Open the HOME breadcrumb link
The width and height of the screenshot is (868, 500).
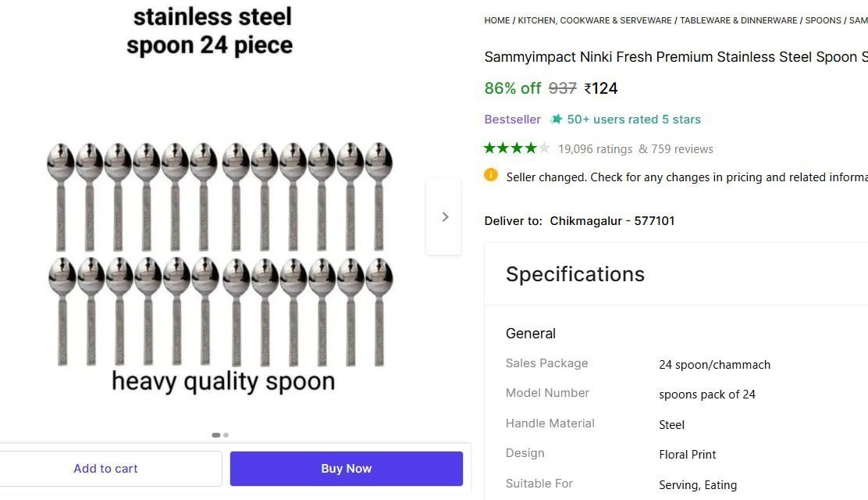[497, 20]
